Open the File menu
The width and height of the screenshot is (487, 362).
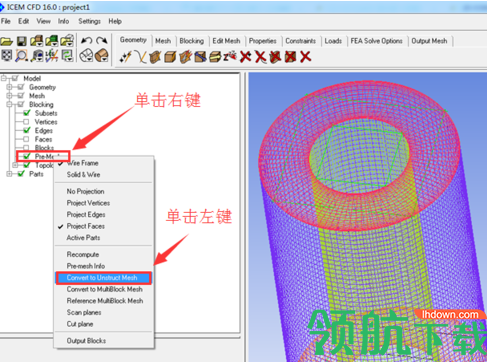click(6, 21)
